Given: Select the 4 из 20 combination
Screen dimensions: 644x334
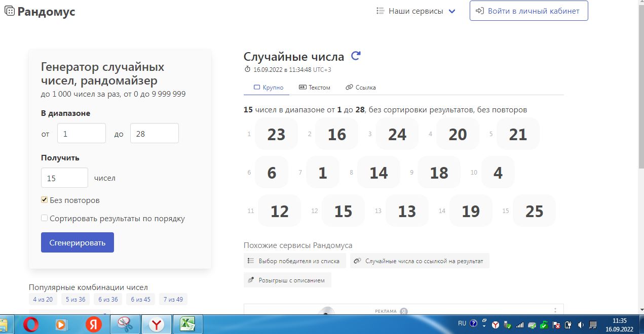Looking at the screenshot, I should click(x=43, y=299).
